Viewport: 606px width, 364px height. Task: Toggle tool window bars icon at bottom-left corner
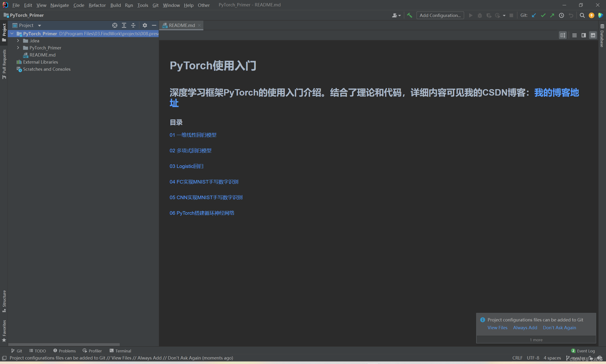click(x=4, y=358)
